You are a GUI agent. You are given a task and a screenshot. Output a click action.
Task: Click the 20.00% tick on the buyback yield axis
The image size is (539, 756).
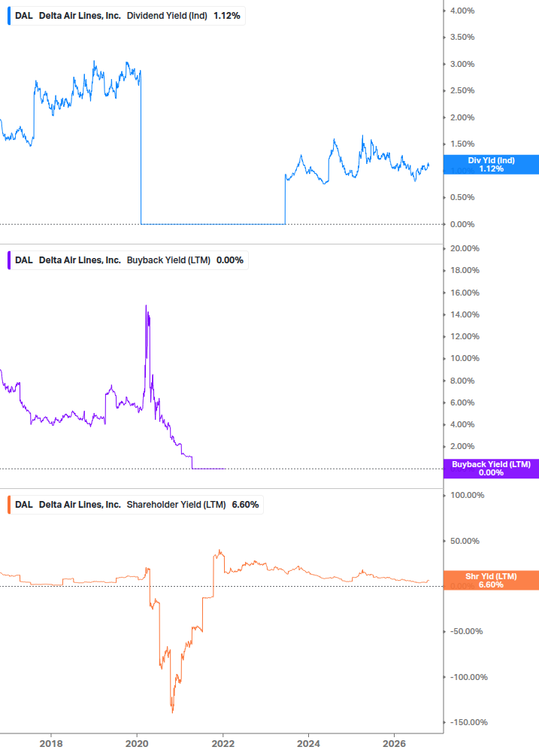[465, 248]
